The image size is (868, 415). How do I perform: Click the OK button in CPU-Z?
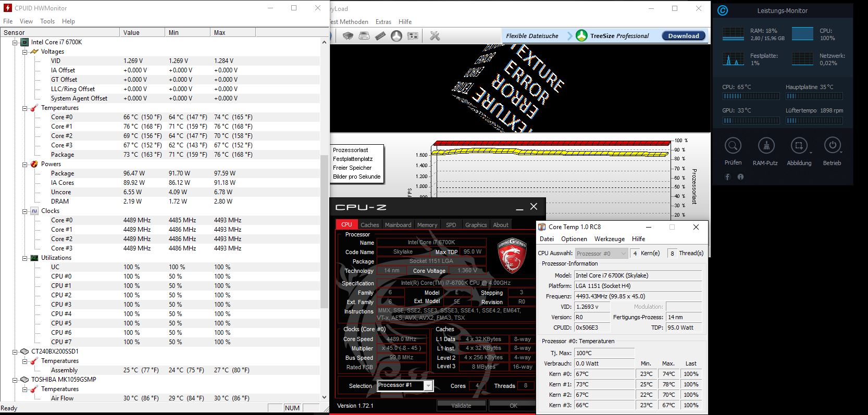[x=513, y=406]
